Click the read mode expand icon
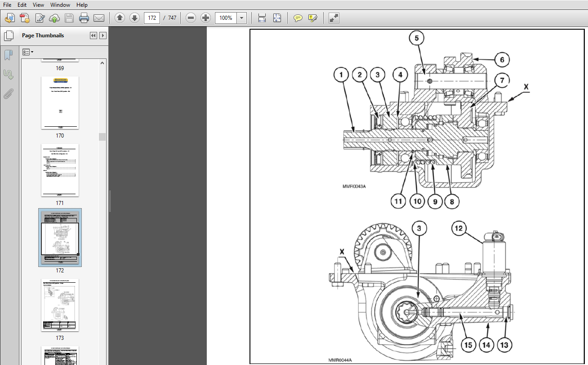588x365 pixels. click(334, 18)
